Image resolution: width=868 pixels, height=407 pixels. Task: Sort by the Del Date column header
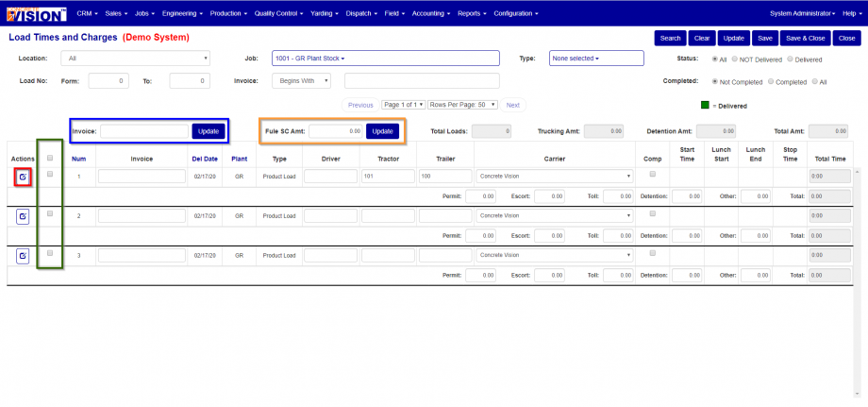click(x=205, y=159)
